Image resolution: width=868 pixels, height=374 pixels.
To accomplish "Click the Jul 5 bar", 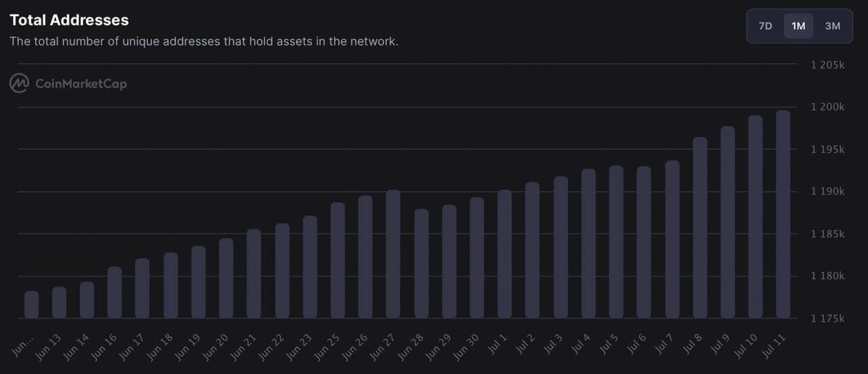I will 616,242.
